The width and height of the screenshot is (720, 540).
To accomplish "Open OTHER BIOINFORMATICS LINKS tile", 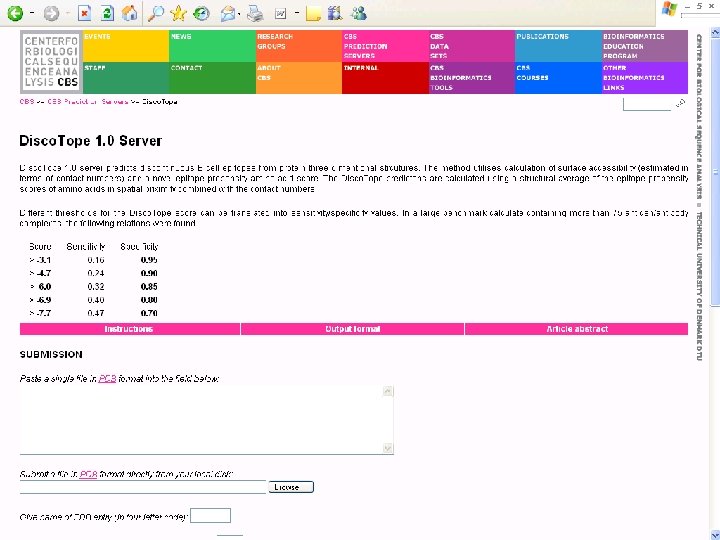I will (x=645, y=78).
